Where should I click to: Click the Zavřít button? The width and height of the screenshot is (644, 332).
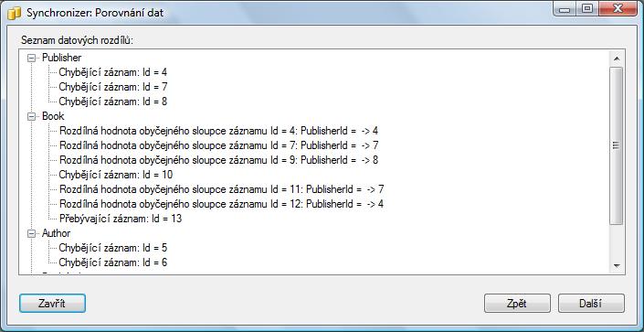point(52,304)
